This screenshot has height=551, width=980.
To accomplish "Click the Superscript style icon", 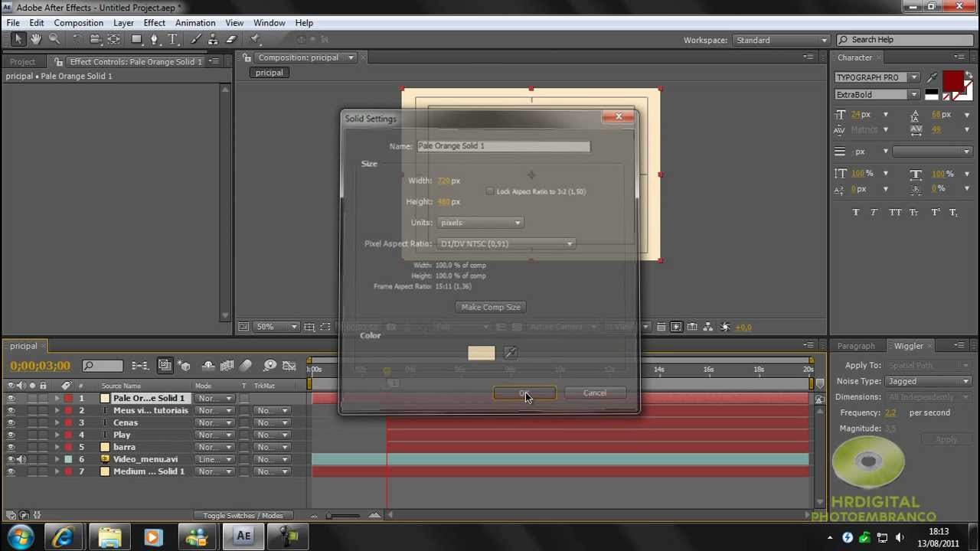I will click(934, 212).
